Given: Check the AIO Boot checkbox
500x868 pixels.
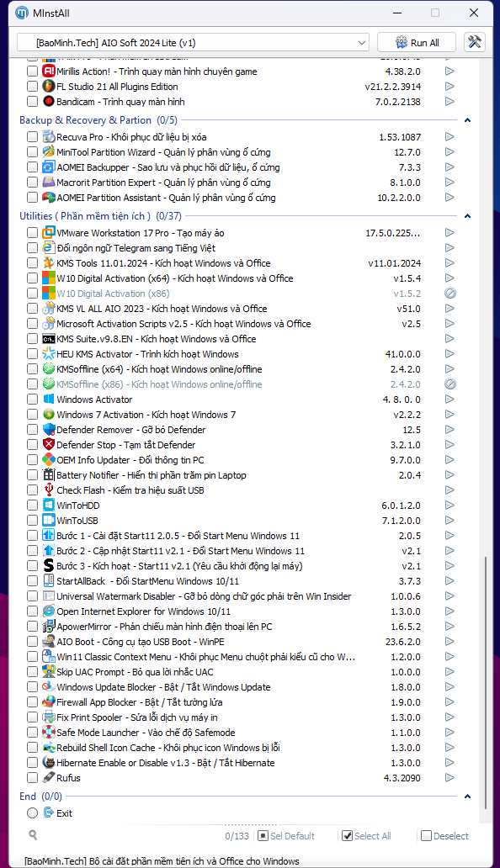Looking at the screenshot, I should point(32,641).
